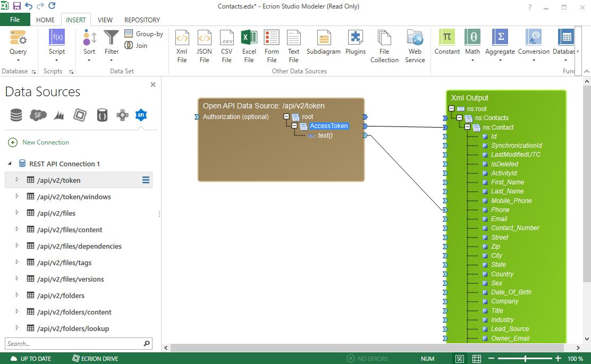Toggle the grid view in the status bar
This screenshot has width=591, height=364.
(x=477, y=358)
